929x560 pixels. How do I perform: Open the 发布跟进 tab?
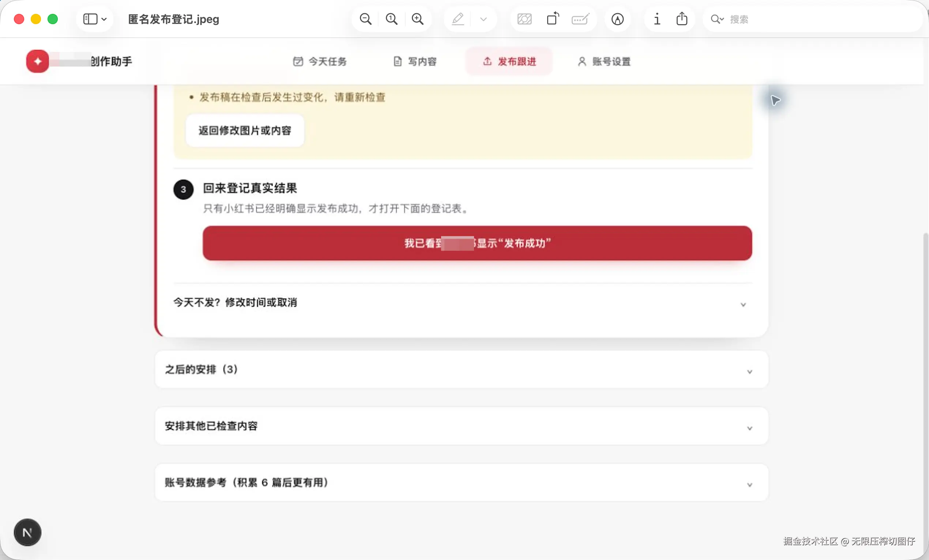(509, 61)
